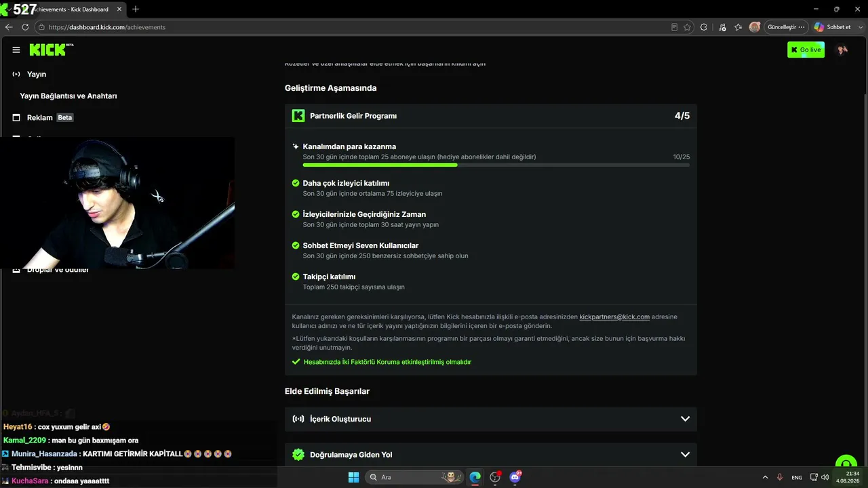The width and height of the screenshot is (868, 488).
Task: Click the subscriber progress bar for 10/25
Action: [496, 165]
